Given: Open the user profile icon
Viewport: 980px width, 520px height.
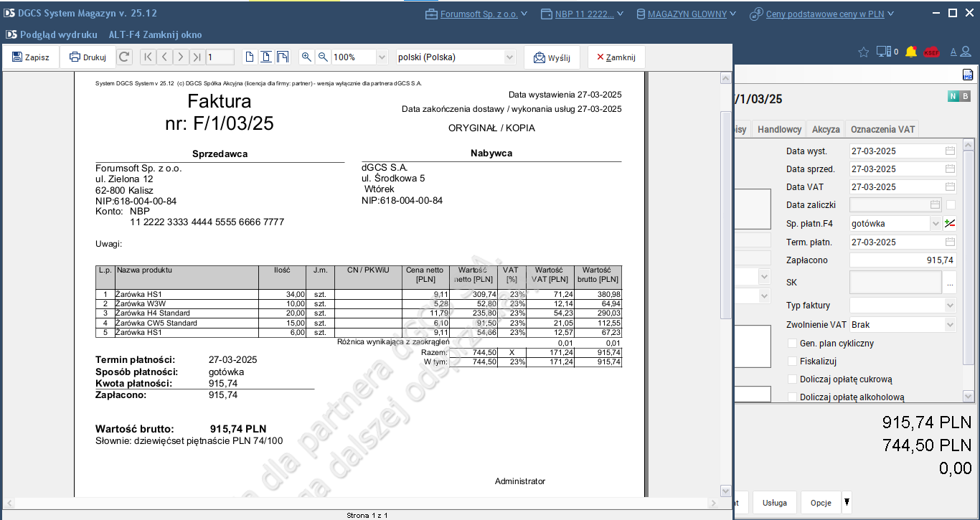Looking at the screenshot, I should pyautogui.click(x=967, y=52).
